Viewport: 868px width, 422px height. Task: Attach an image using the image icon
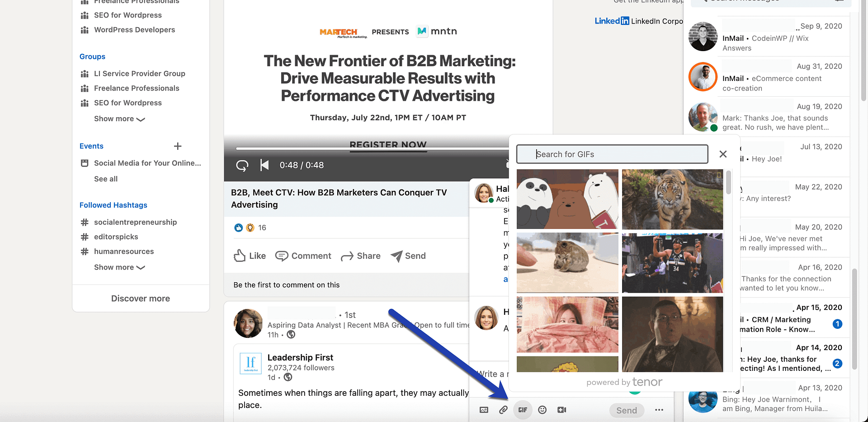[x=484, y=410]
